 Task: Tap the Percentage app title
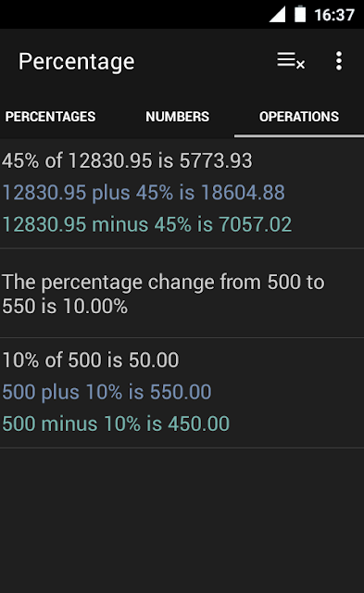[x=76, y=62]
